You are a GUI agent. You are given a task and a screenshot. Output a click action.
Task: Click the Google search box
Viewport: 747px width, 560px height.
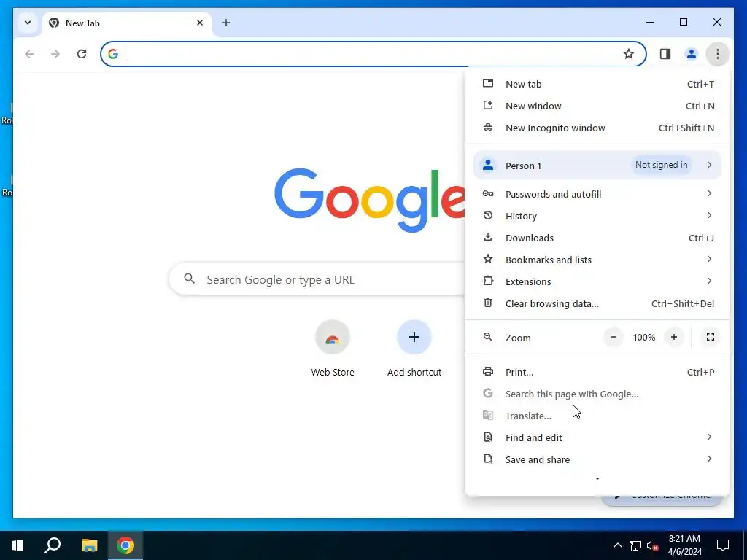point(317,279)
